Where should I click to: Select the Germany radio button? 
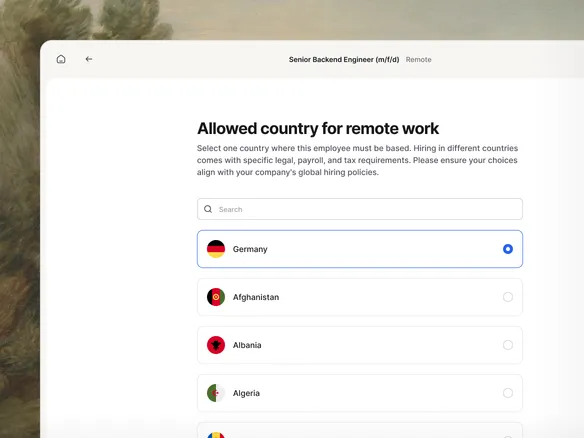point(508,249)
